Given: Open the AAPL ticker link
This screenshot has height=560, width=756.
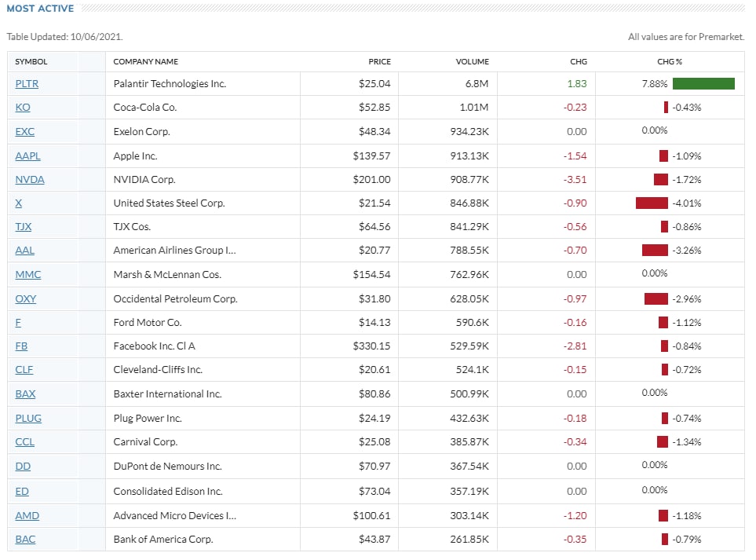Looking at the screenshot, I should click(27, 156).
